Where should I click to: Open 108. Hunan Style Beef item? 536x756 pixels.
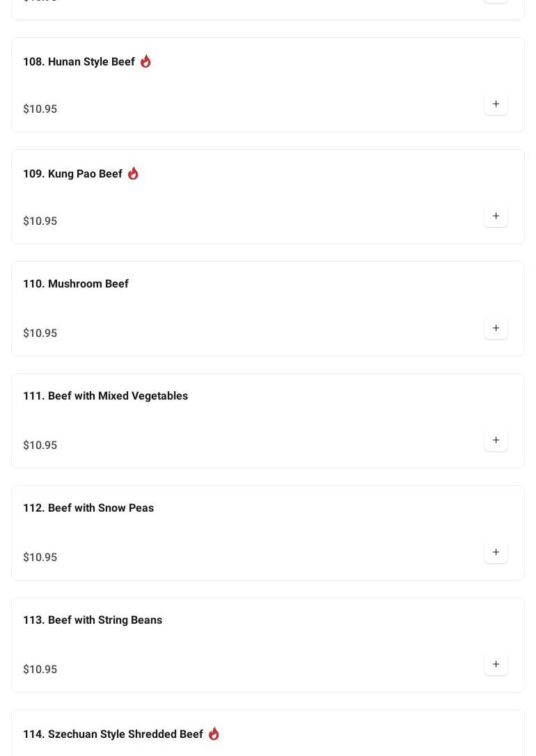pyautogui.click(x=79, y=62)
